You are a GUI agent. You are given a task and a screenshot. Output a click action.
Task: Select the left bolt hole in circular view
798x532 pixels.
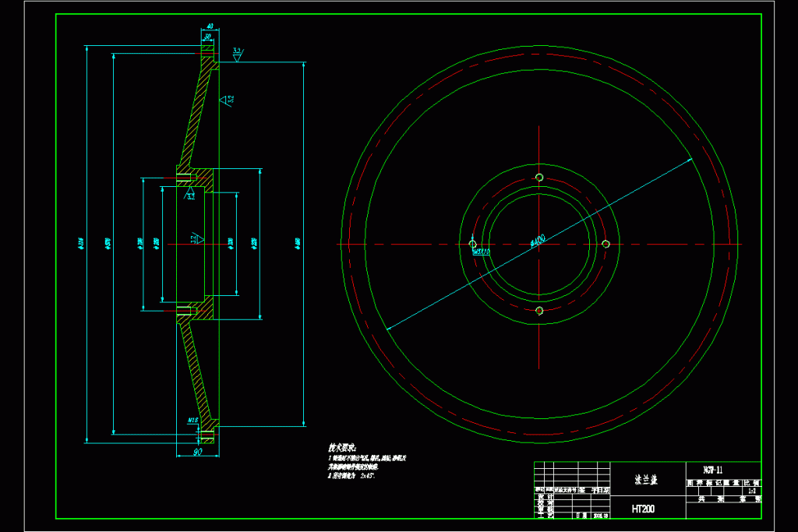coord(472,244)
